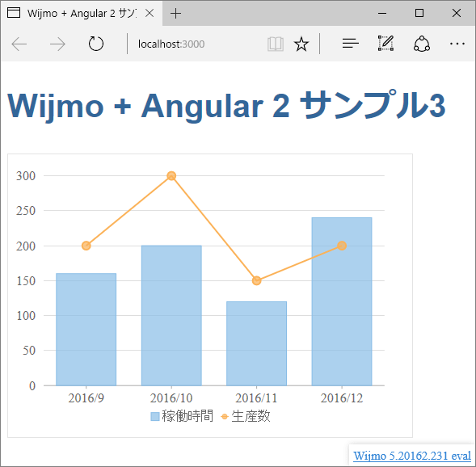Click the 0 y-axis label
Viewport: 476px width, 467px height.
(x=32, y=385)
